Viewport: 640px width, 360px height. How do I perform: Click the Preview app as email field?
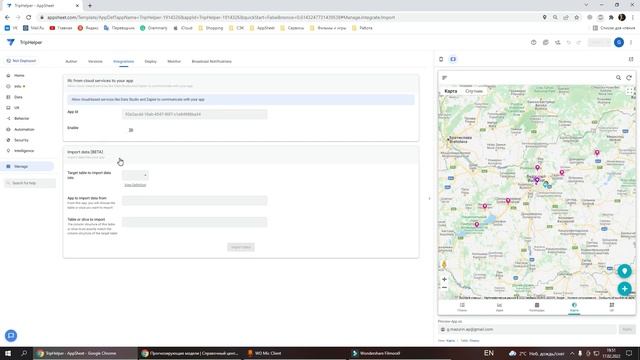click(x=527, y=329)
